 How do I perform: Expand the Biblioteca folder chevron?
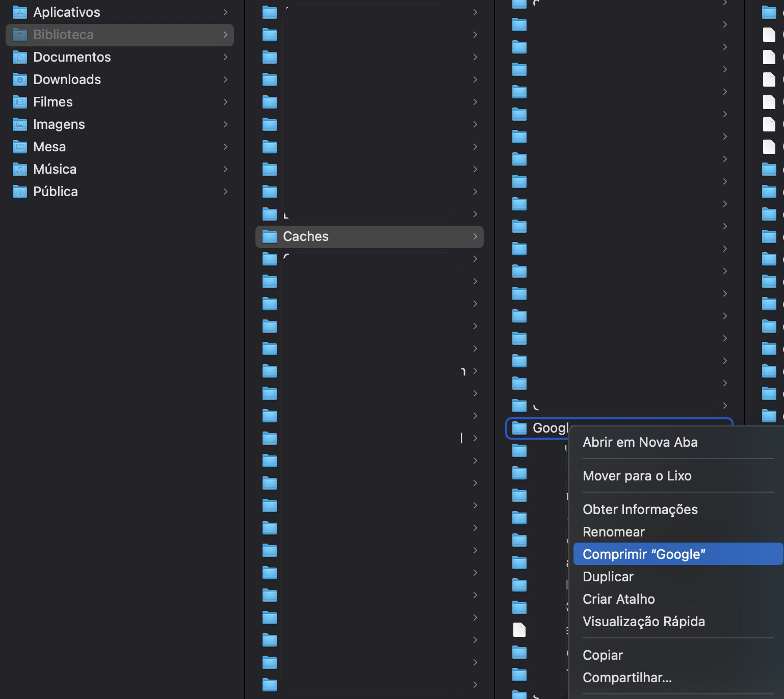coord(225,35)
